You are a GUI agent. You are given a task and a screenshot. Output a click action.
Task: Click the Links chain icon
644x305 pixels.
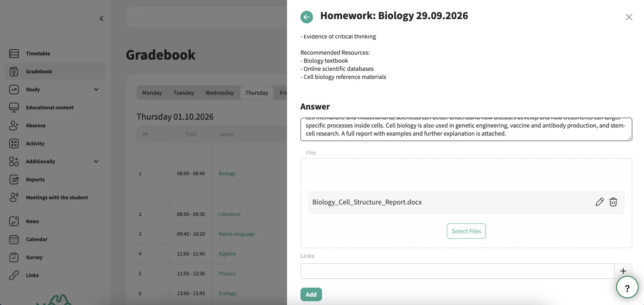14,275
